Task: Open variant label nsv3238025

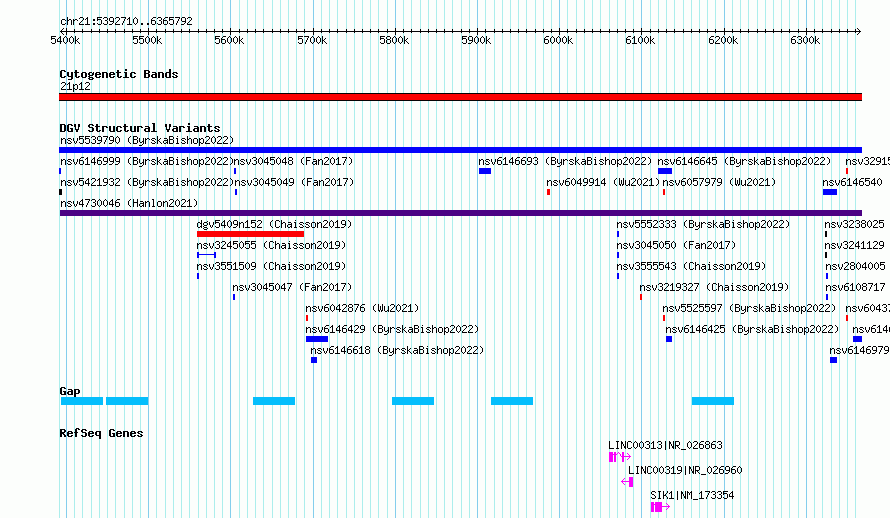Action: pyautogui.click(x=855, y=224)
